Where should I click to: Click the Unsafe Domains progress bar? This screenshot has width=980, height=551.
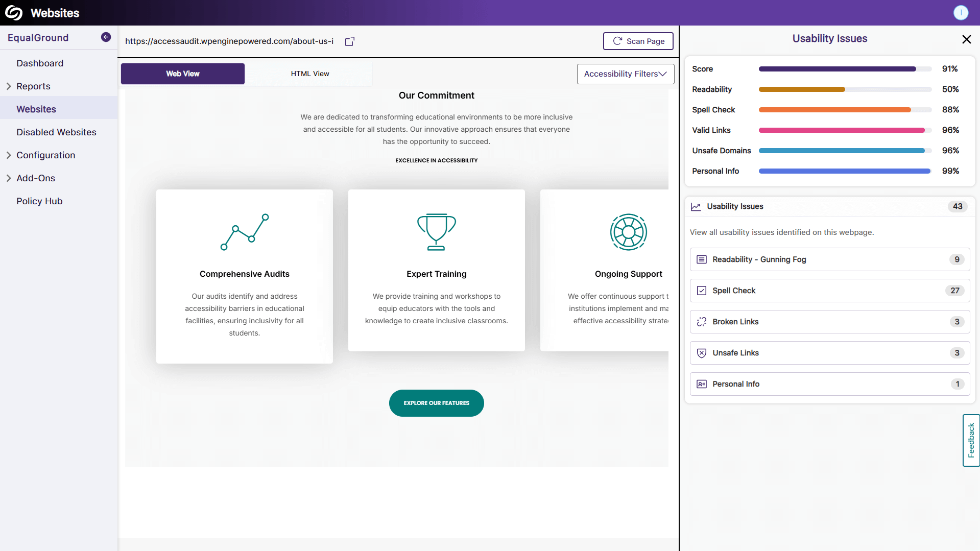(x=845, y=151)
